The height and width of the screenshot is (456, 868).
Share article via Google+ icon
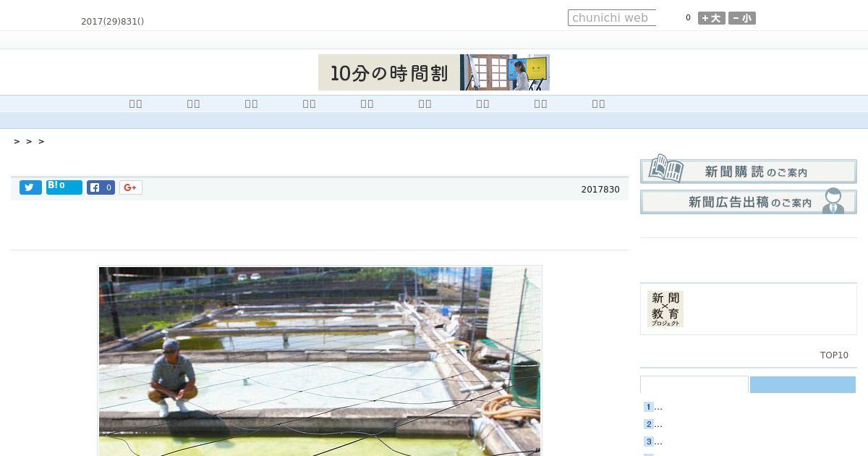coord(130,187)
